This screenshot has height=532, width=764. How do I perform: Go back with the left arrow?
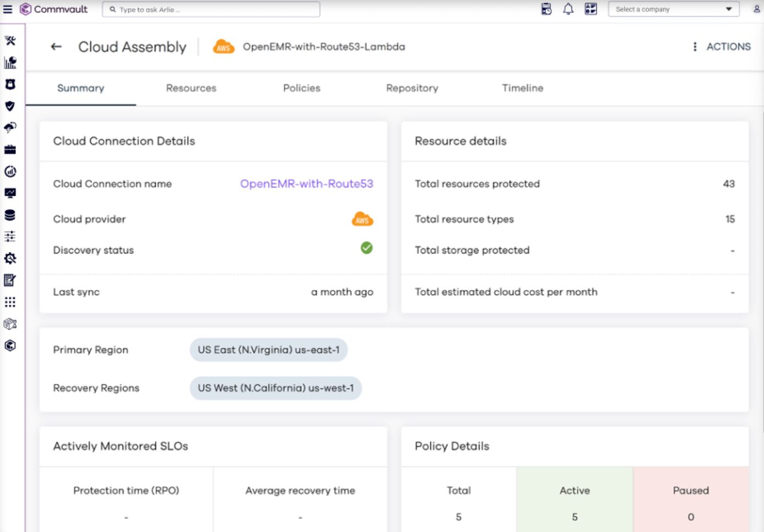pos(56,47)
